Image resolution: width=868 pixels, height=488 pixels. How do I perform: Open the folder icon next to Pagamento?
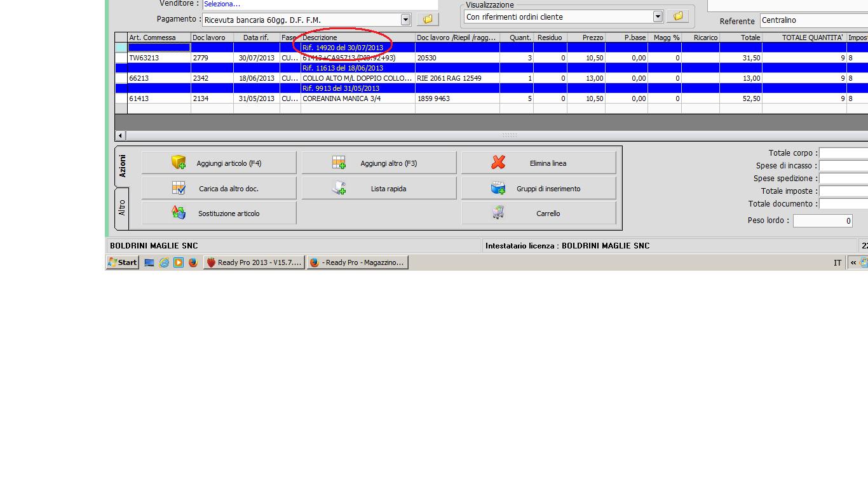427,20
